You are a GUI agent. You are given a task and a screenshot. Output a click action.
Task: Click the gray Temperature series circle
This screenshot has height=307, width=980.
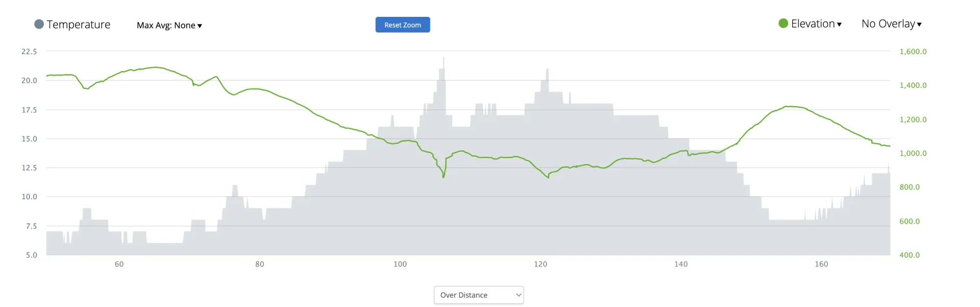pyautogui.click(x=39, y=25)
